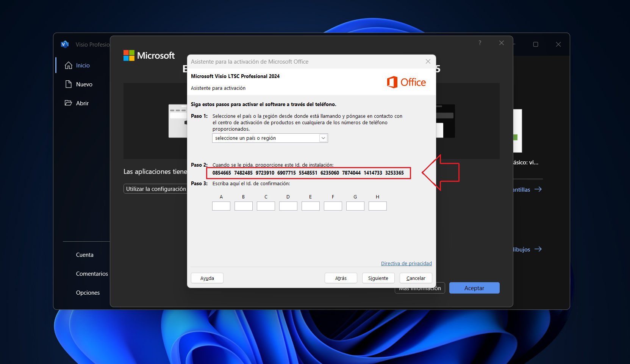
Task: Click the Nuevo document icon
Action: (x=69, y=84)
